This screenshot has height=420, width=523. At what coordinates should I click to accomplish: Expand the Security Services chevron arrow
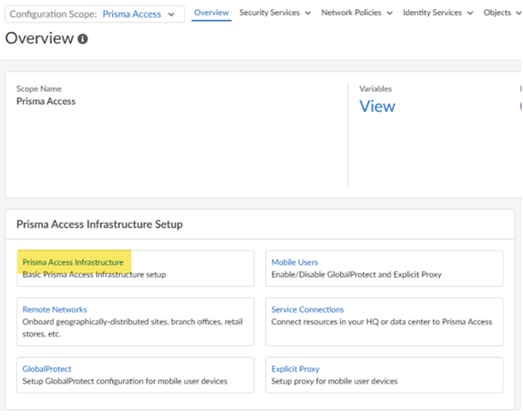308,13
